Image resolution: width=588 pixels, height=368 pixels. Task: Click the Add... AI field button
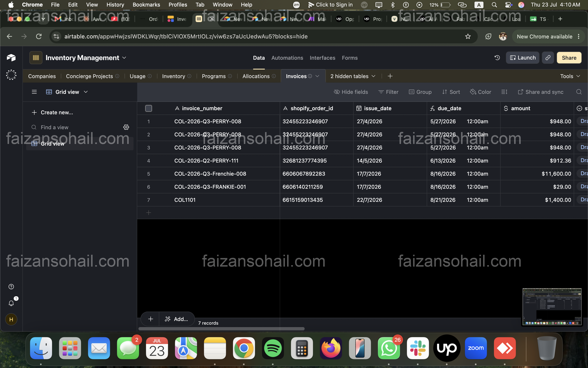(x=177, y=319)
